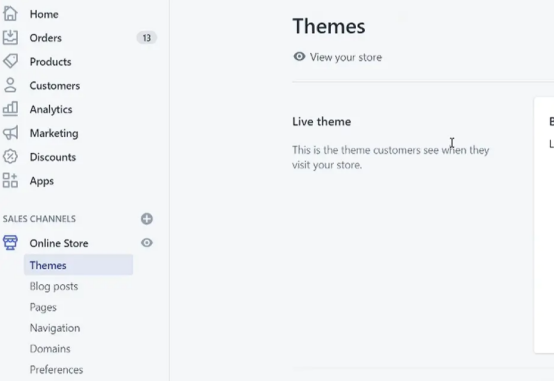Click the Online Store storefront icon
554x382 pixels.
tap(10, 243)
